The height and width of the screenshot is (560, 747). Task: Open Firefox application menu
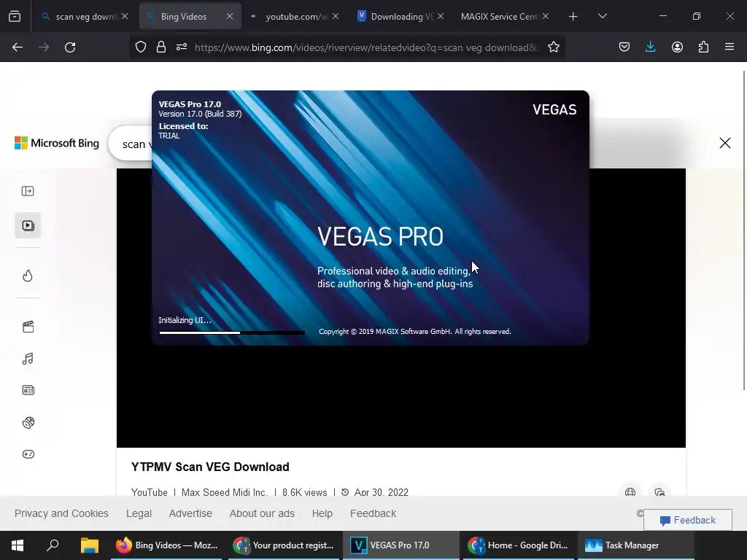[x=729, y=47]
